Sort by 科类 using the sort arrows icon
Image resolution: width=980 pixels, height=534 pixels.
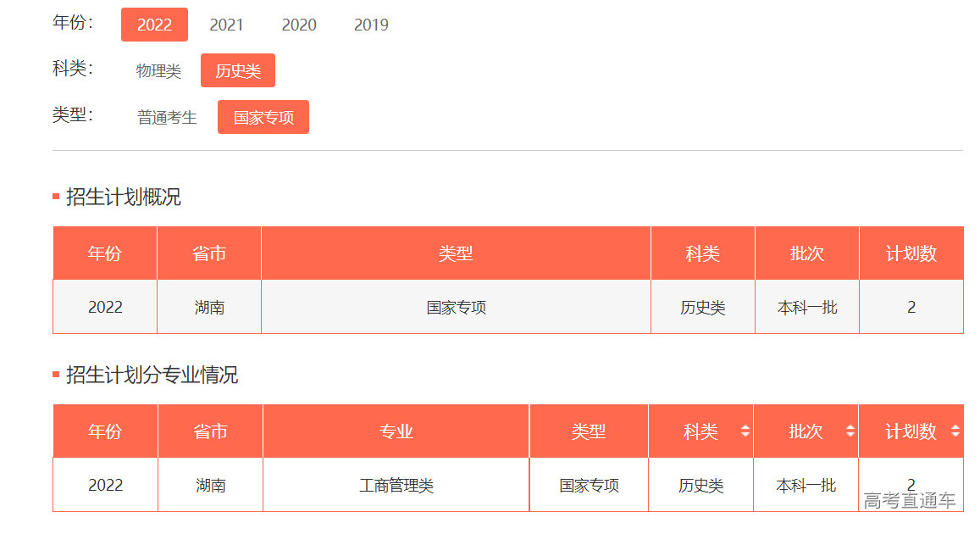pyautogui.click(x=745, y=431)
